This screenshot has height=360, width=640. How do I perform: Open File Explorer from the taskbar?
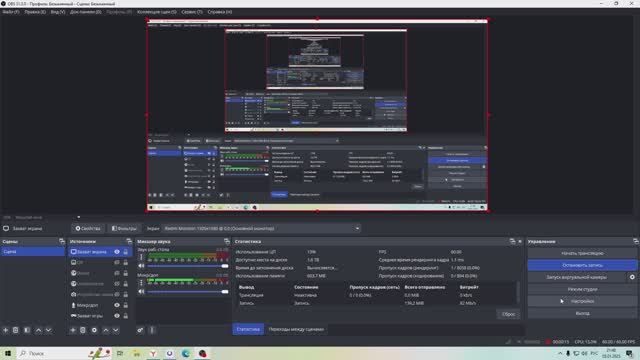137,353
